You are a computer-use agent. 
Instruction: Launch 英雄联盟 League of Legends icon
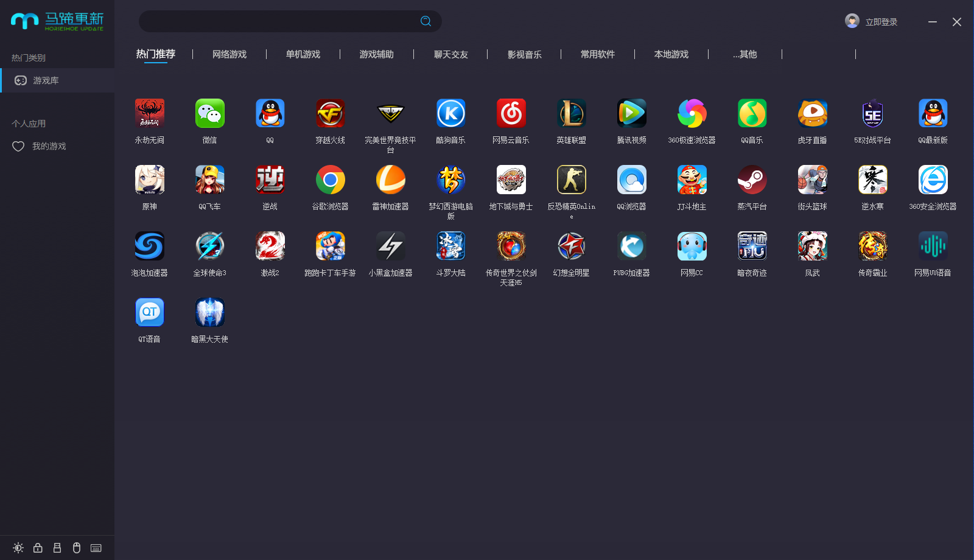click(571, 113)
